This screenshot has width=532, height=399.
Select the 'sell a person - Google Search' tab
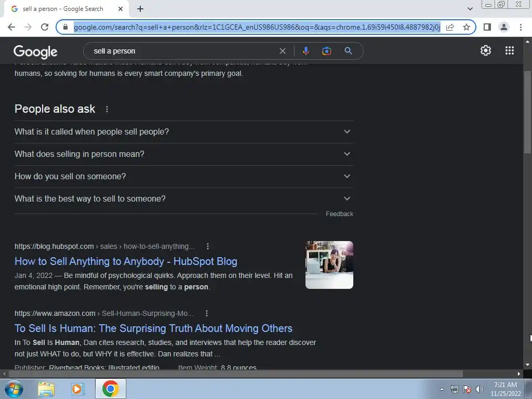[63, 9]
